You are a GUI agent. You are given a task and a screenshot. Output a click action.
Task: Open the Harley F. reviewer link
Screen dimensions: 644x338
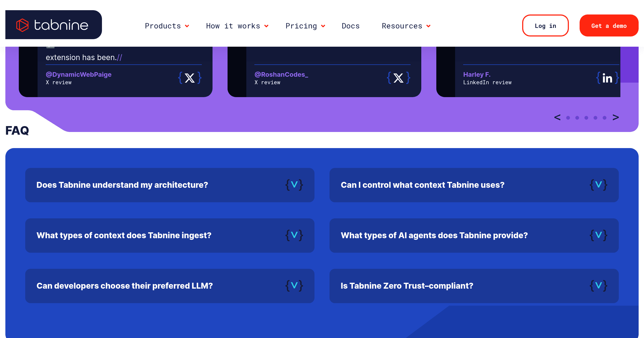point(477,75)
